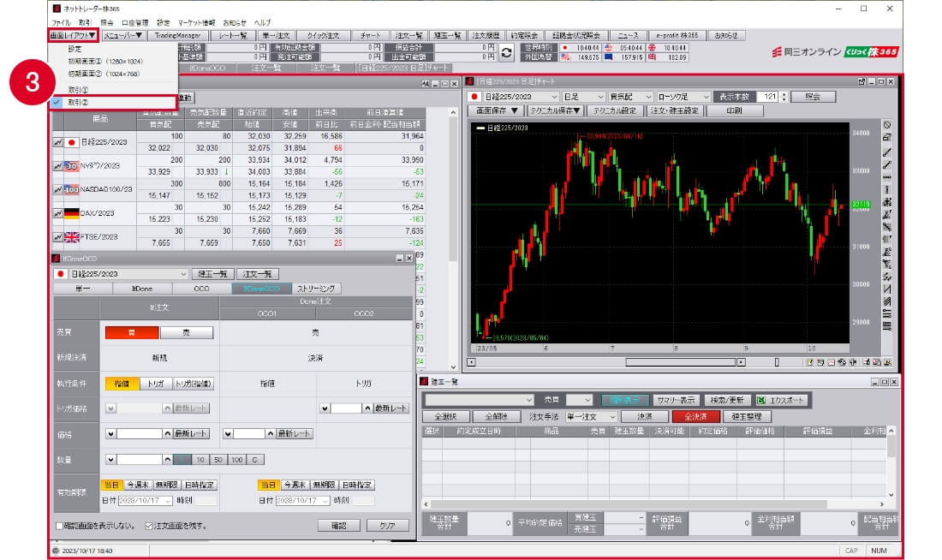Click first icon in chart bottom-right toolbar
The height and width of the screenshot is (560, 942).
click(x=810, y=362)
